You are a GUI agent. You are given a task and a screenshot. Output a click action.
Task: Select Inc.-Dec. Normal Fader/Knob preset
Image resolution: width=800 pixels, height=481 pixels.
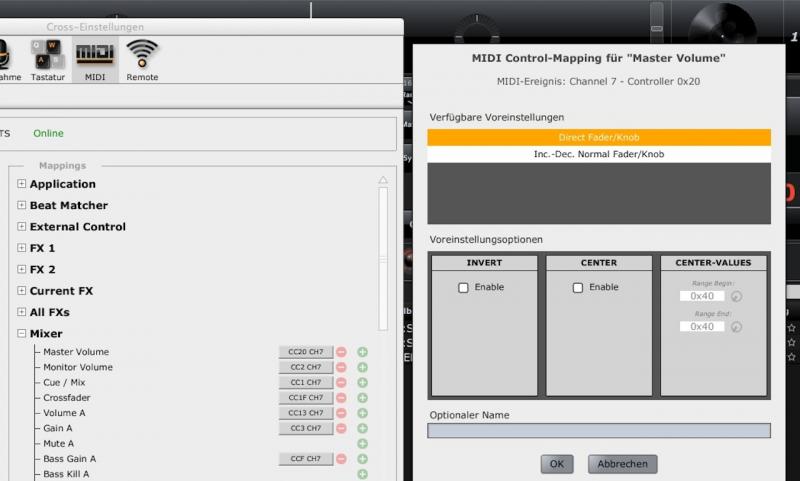(x=599, y=155)
